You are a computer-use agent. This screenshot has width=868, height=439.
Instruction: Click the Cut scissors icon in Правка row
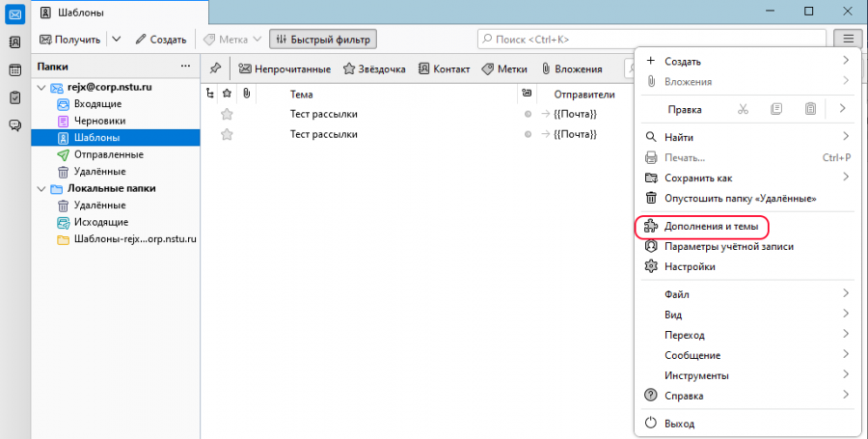tap(743, 109)
